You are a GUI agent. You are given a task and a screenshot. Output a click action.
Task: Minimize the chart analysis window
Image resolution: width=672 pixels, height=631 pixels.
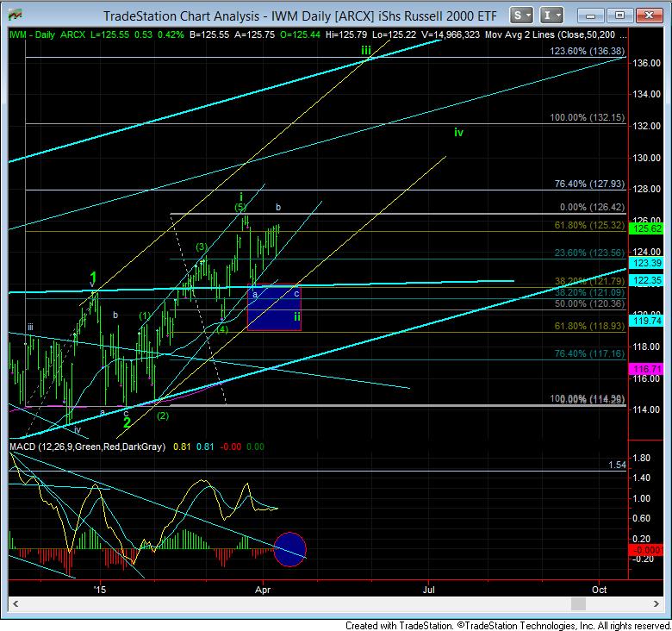pyautogui.click(x=590, y=16)
